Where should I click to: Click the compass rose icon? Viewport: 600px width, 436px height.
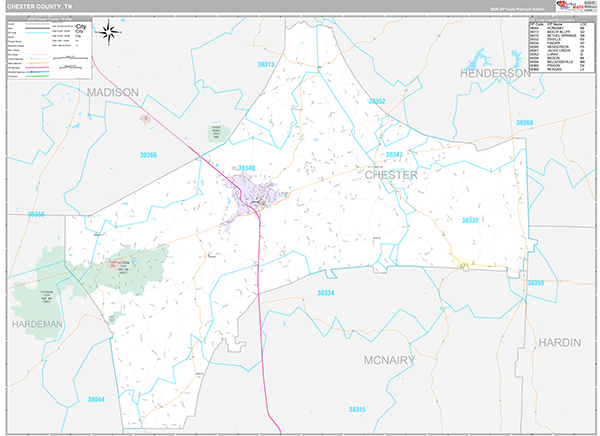point(110,34)
